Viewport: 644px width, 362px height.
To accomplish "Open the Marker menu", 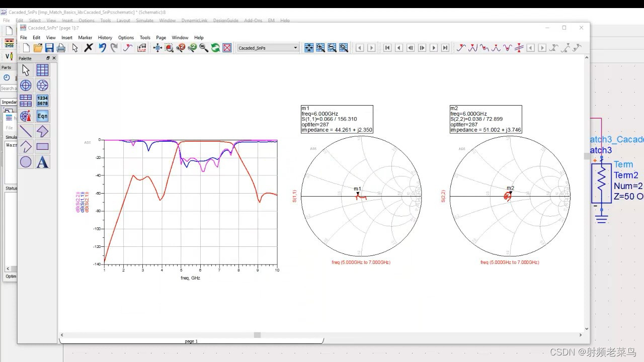I will click(x=85, y=38).
